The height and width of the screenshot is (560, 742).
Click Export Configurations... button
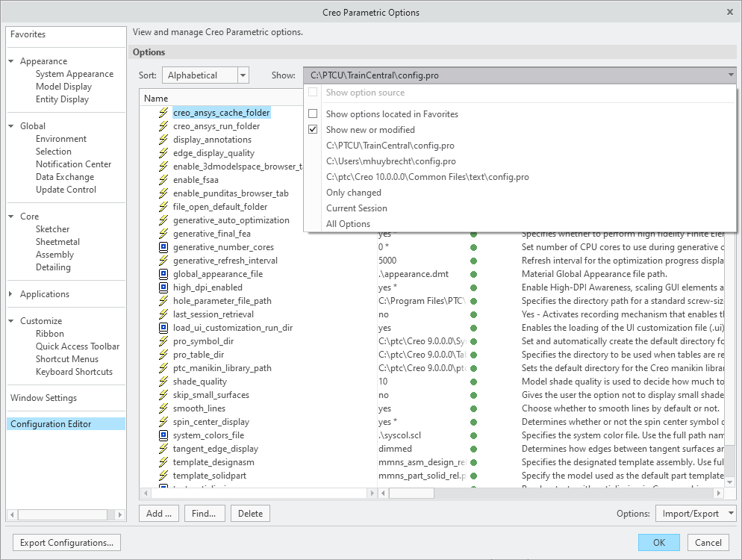(x=66, y=543)
